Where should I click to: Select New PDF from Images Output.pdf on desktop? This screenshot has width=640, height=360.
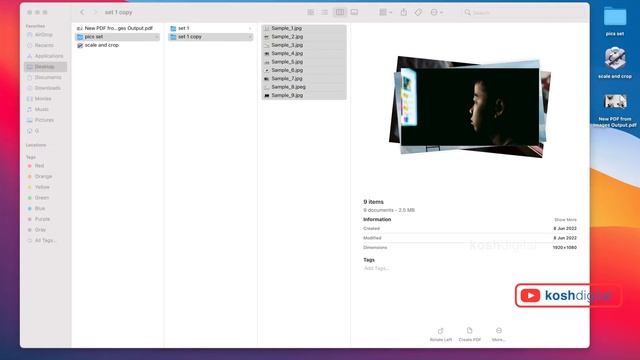click(x=615, y=110)
